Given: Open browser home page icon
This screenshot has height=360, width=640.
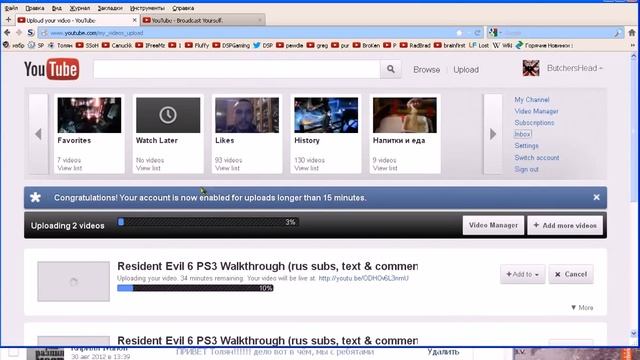Looking at the screenshot, I should 632,33.
